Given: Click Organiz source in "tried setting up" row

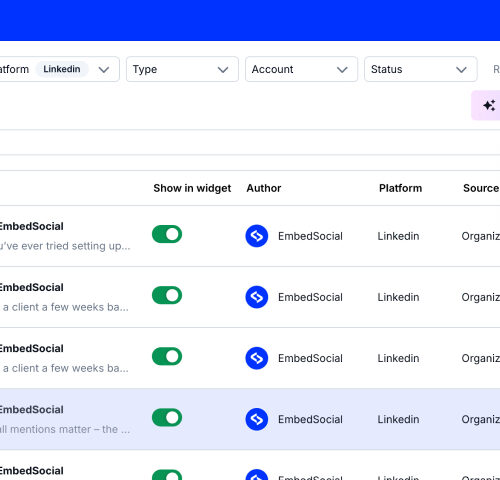Looking at the screenshot, I should coord(481,236).
